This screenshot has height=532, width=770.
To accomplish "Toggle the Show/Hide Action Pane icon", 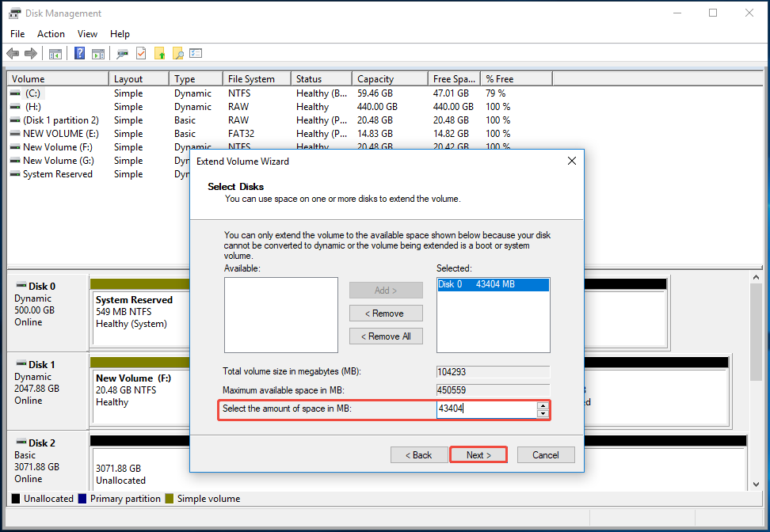I will (98, 54).
